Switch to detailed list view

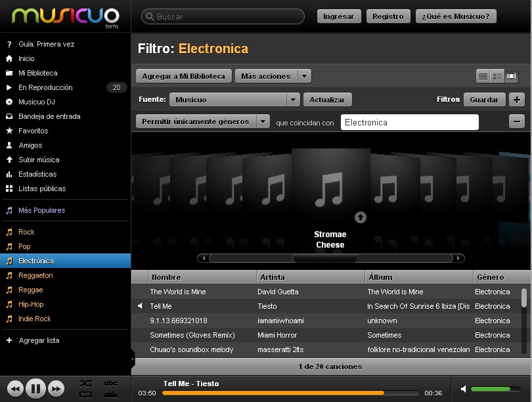coord(497,76)
